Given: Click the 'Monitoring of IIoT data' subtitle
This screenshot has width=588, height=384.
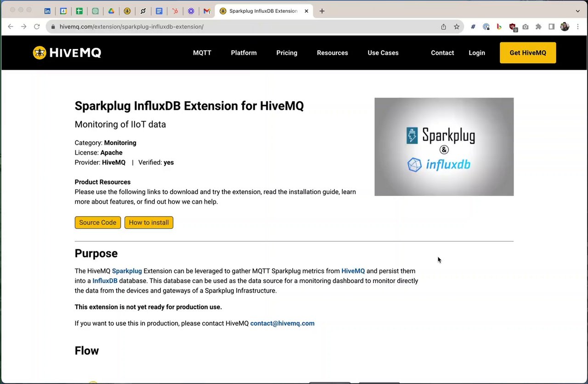Looking at the screenshot, I should (x=120, y=124).
